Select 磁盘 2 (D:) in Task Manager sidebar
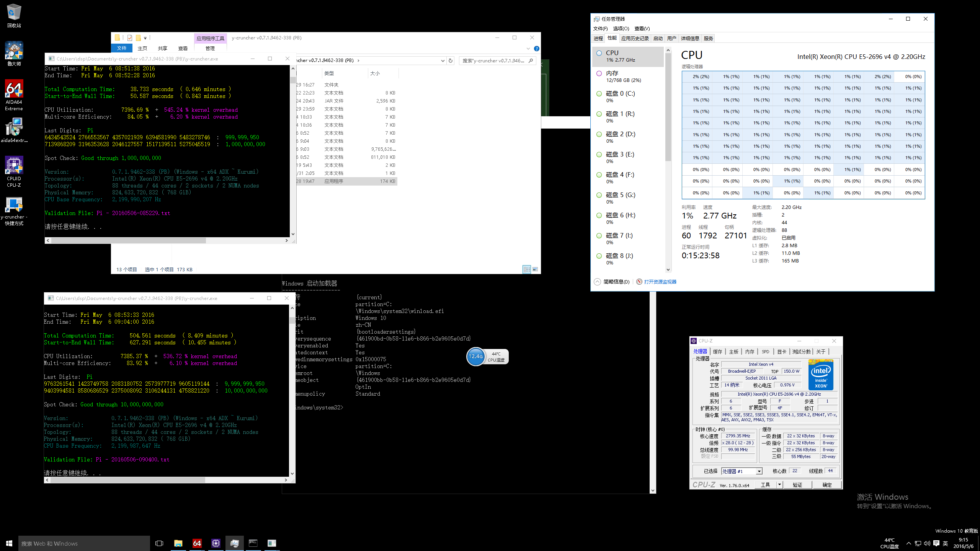980x551 pixels. pyautogui.click(x=628, y=137)
